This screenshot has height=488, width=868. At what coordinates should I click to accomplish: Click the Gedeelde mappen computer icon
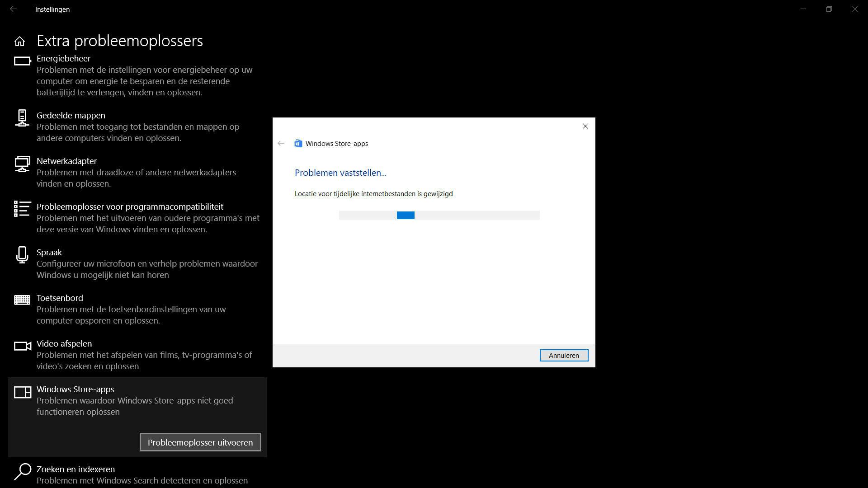[x=22, y=118]
